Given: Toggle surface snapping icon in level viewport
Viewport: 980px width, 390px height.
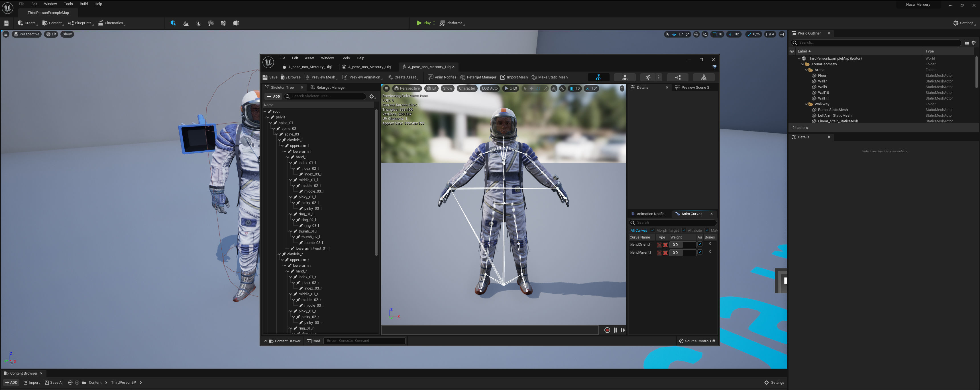Looking at the screenshot, I should pyautogui.click(x=705, y=34).
